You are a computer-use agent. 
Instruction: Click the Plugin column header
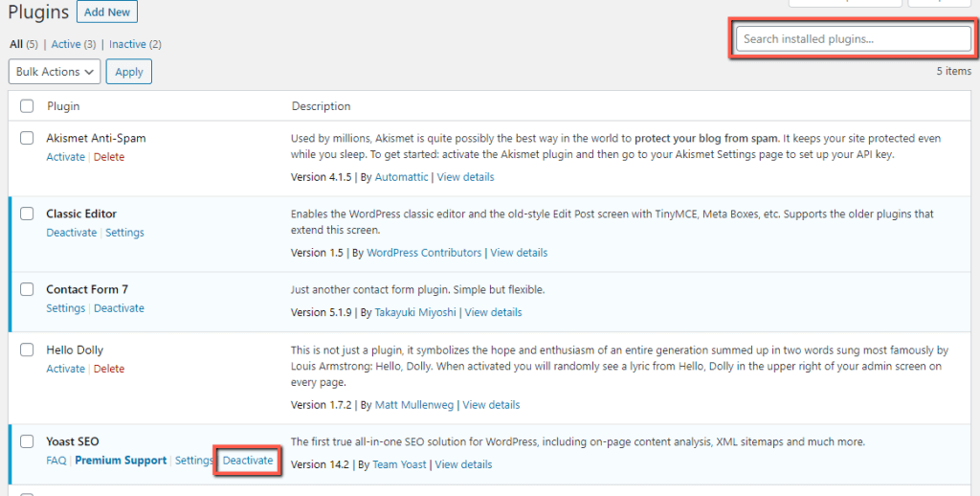pyautogui.click(x=63, y=106)
